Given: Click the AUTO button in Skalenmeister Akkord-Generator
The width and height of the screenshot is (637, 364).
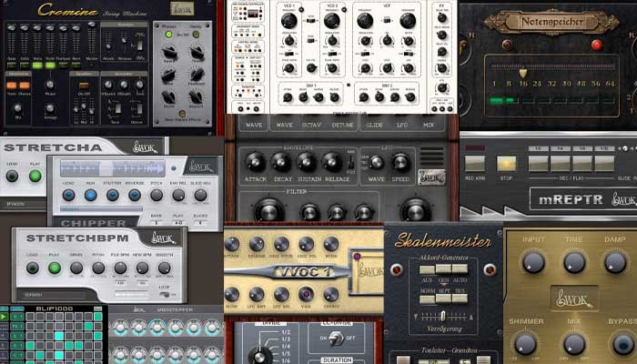Looking at the screenshot, I should 460,269.
